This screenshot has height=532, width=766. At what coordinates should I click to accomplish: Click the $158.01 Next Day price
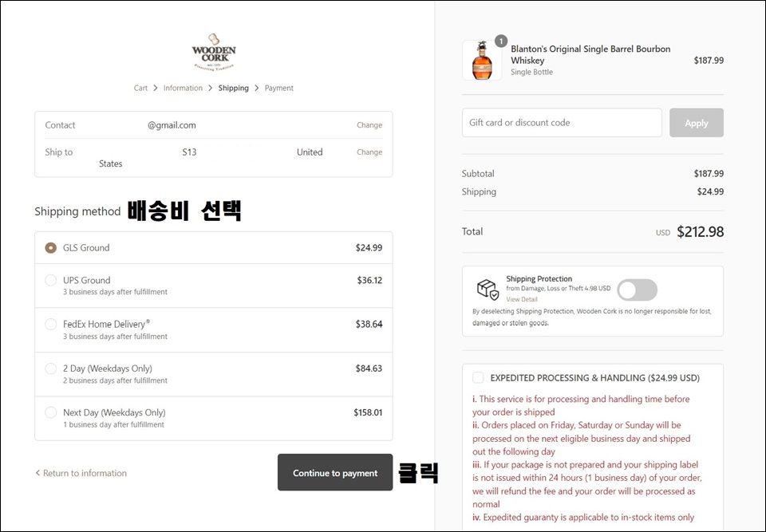point(368,412)
